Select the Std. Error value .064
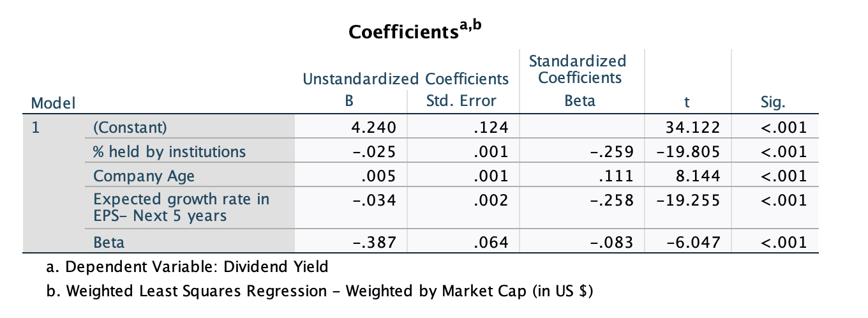This screenshot has height=318, width=868. [x=493, y=243]
